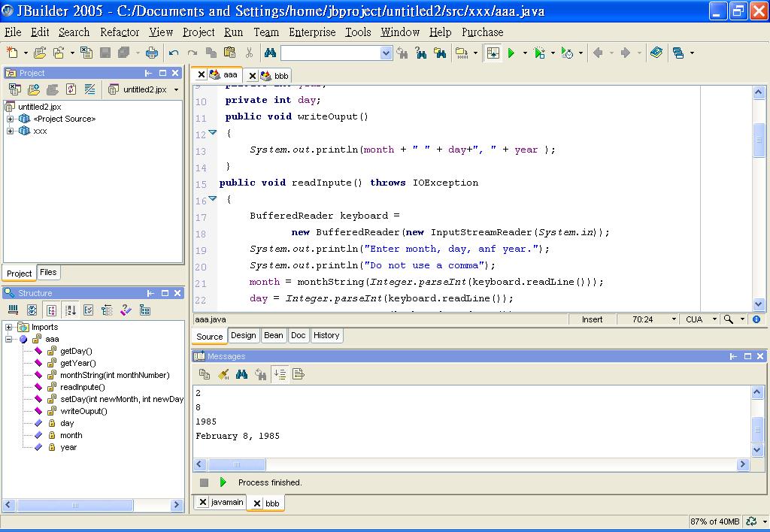This screenshot has width=770, height=532.
Task: Click the Optimize Project stopwatch icon
Action: [x=567, y=53]
